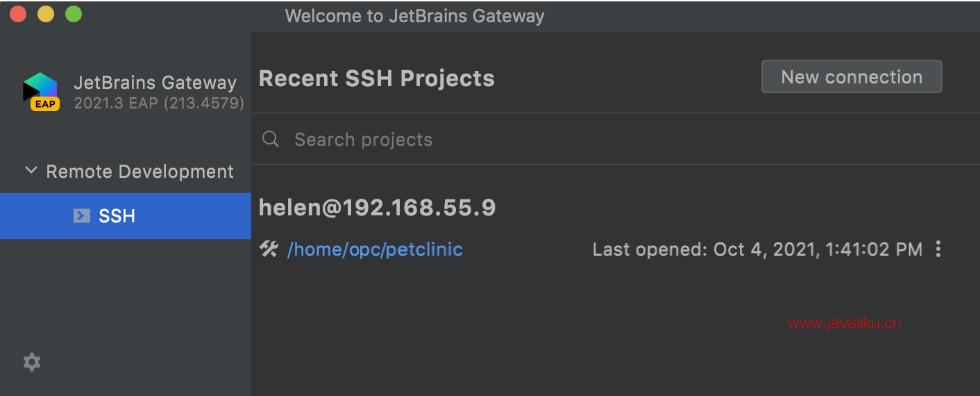The height and width of the screenshot is (396, 980).
Task: Click the Welcome to JetBrains Gateway title bar
Action: coord(414,16)
